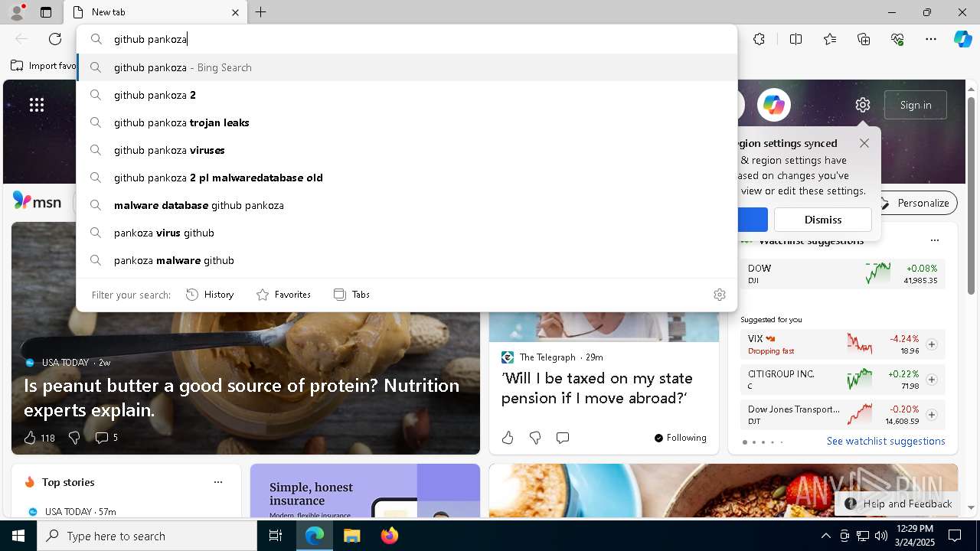Filter search by History
The image size is (980, 551).
pyautogui.click(x=210, y=295)
